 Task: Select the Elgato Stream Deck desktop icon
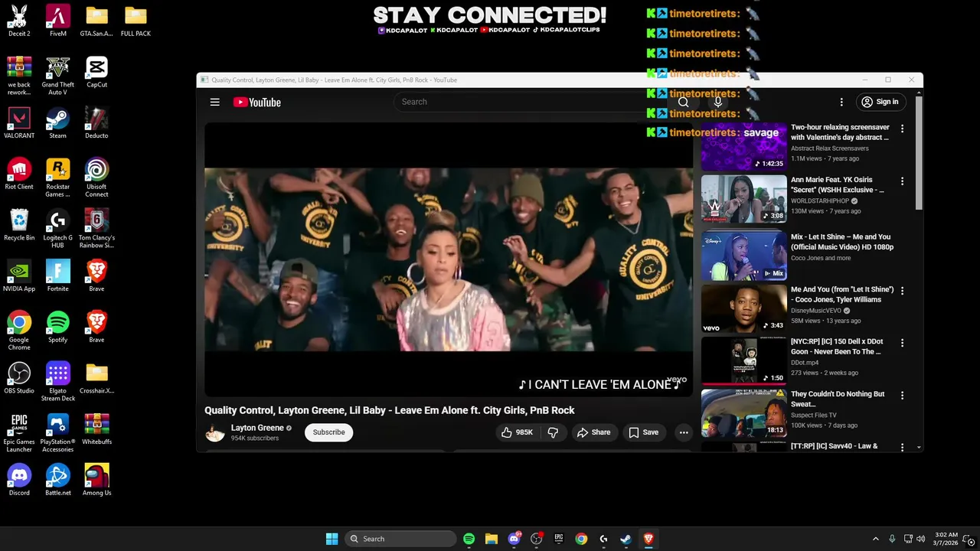[x=58, y=382]
